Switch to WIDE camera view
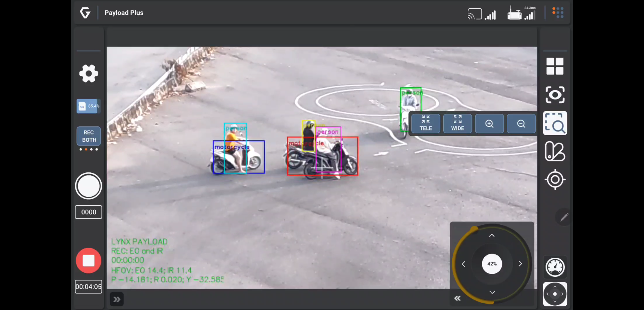The image size is (644, 310). [457, 123]
